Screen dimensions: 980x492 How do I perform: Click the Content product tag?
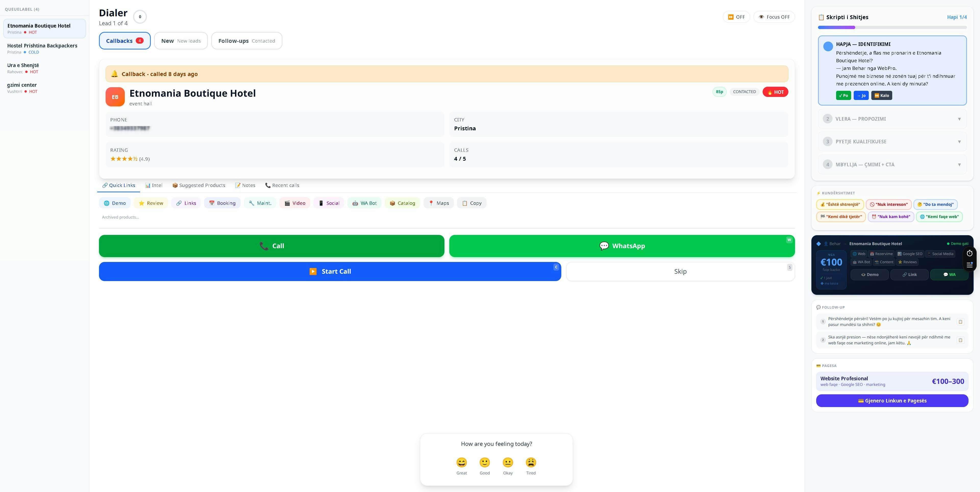click(884, 262)
